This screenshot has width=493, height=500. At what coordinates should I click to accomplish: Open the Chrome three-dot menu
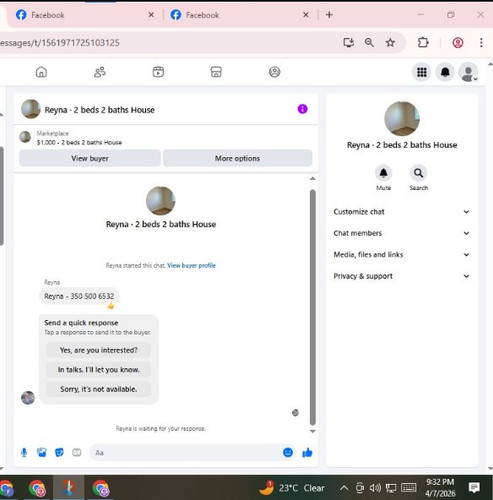[481, 43]
